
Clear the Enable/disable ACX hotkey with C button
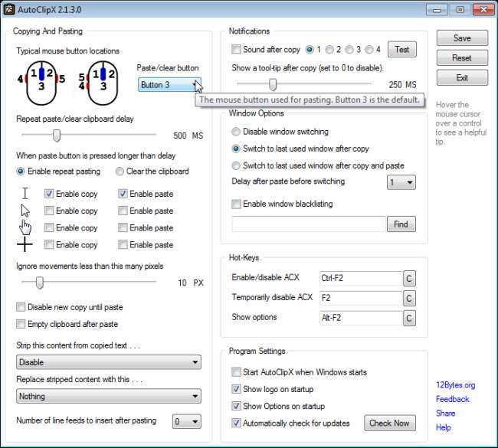409,279
